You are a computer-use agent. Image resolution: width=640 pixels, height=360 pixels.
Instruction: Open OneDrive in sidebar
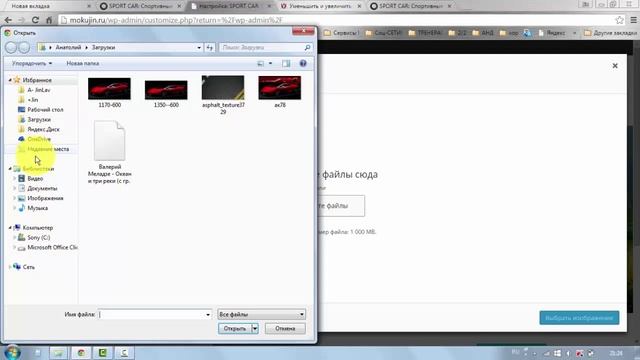coord(39,139)
